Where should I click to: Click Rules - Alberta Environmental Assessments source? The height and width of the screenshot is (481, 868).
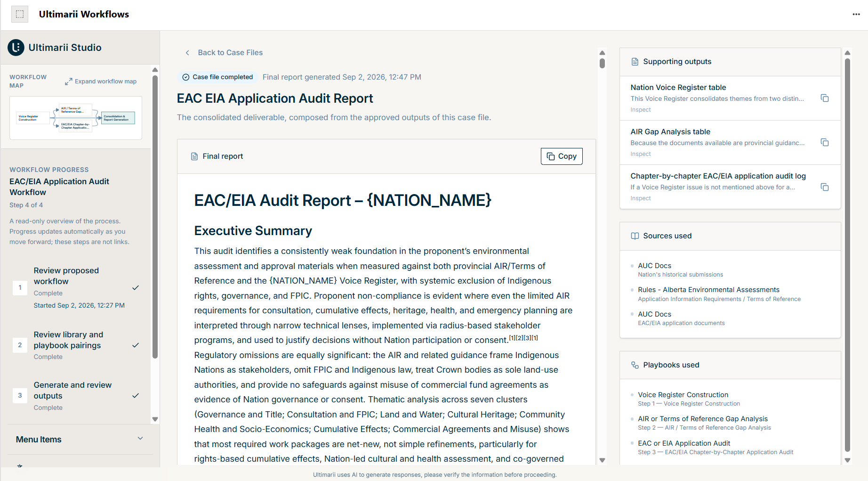pos(708,290)
